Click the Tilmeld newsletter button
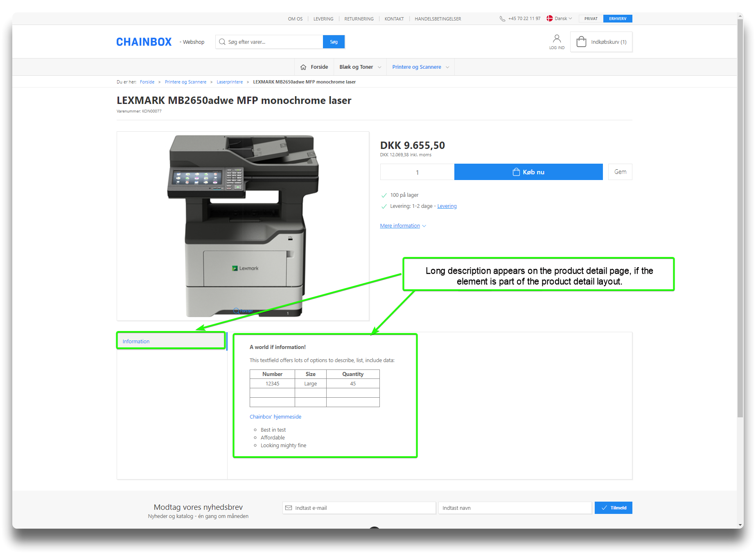Image resolution: width=756 pixels, height=554 pixels. click(613, 508)
